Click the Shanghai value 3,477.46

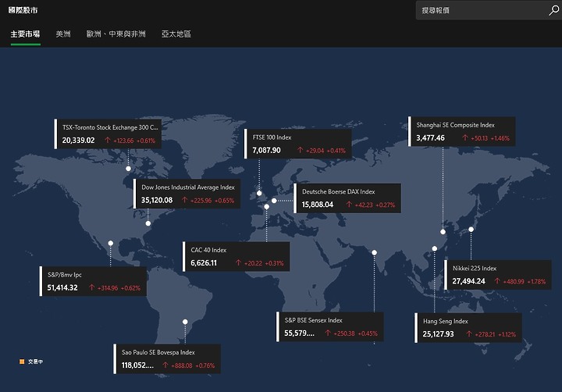point(430,137)
